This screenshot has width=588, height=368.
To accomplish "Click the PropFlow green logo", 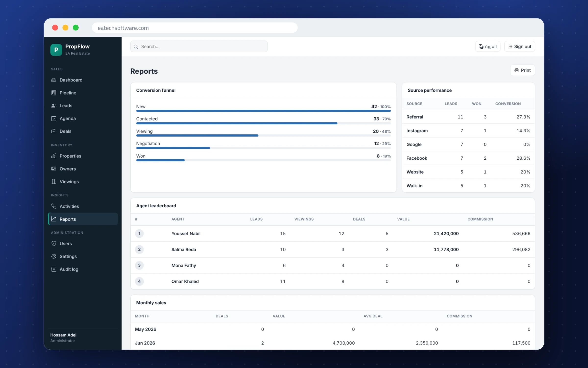I will [56, 50].
